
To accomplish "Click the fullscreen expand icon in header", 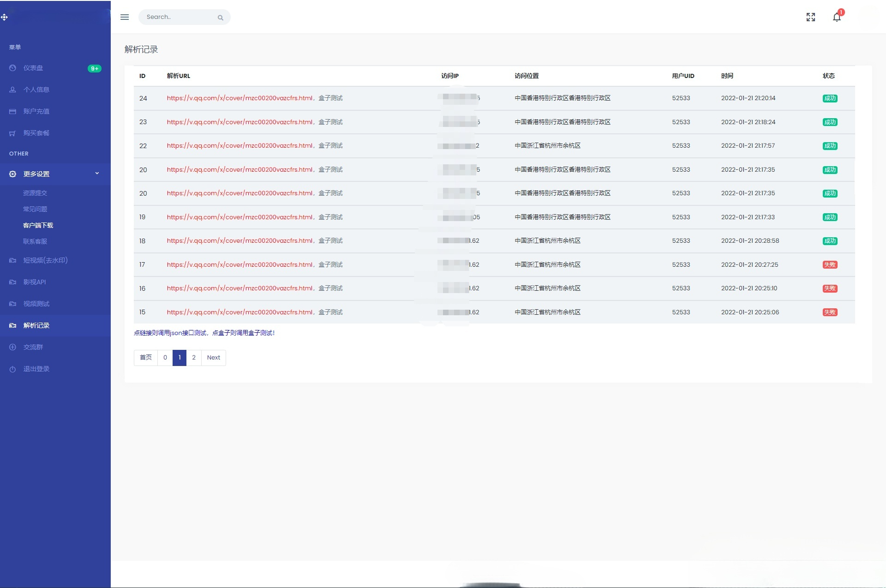I will click(811, 17).
